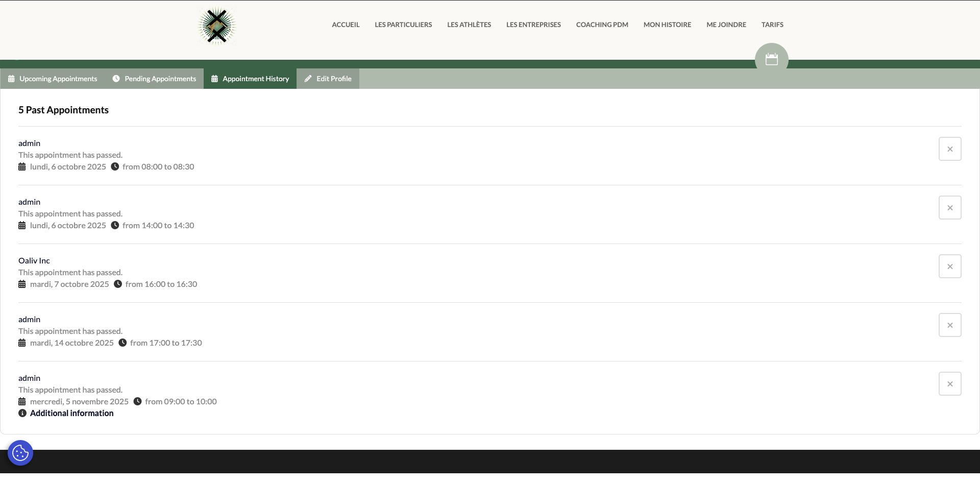The width and height of the screenshot is (980, 484).
Task: Delete admin appointment at 08:00 to 08:30
Action: pos(950,149)
